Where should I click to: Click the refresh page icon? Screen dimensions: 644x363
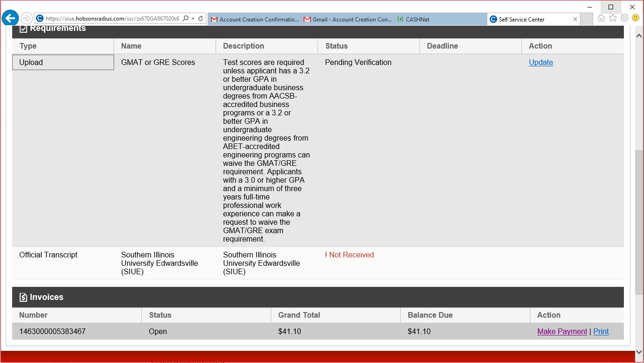click(201, 19)
